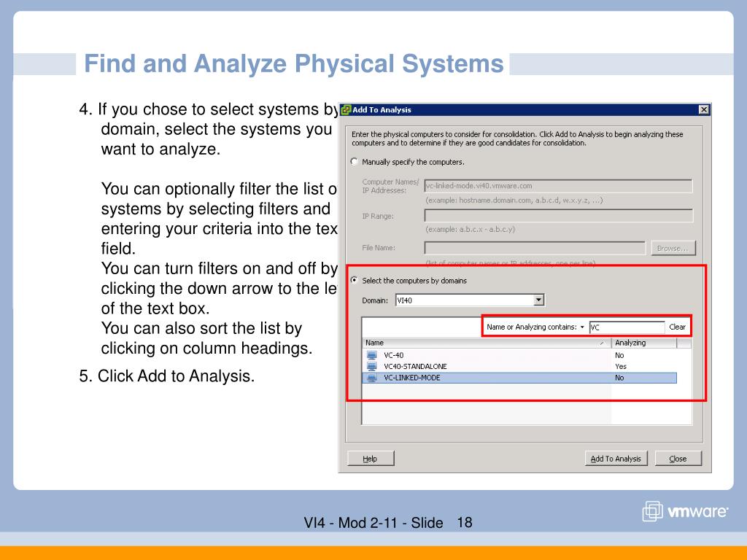The width and height of the screenshot is (747, 560).
Task: Click the Add To Analysis button
Action: click(x=616, y=459)
